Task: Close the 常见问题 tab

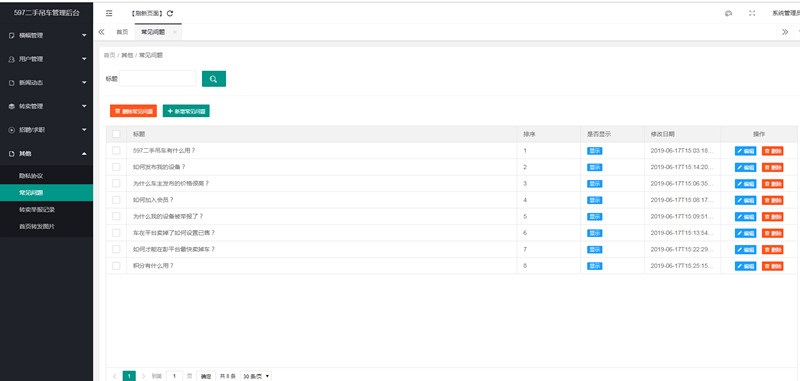Action: (x=174, y=32)
